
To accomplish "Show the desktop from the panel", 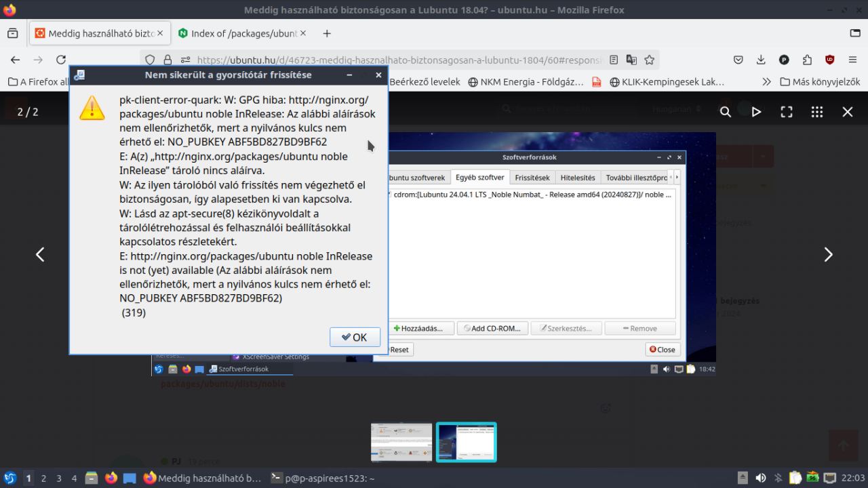I will click(130, 478).
